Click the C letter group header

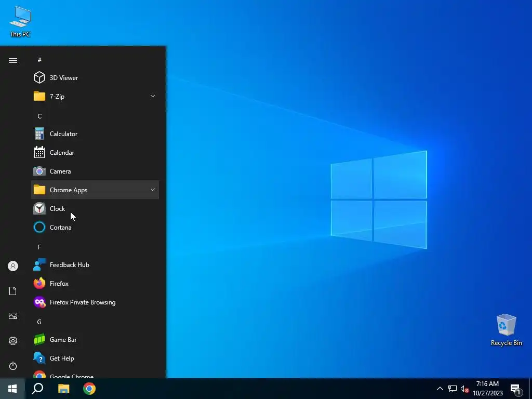point(39,116)
